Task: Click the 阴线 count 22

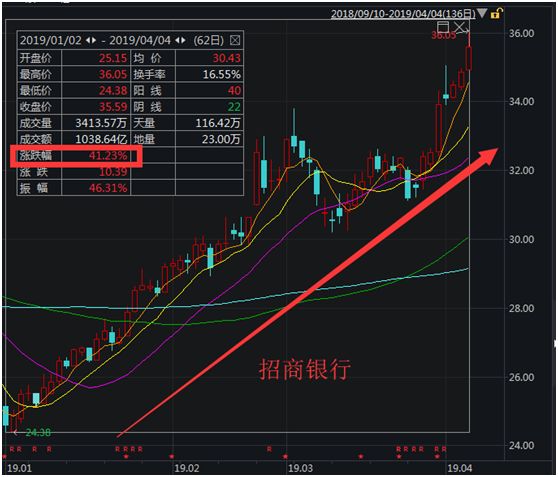Action: [235, 107]
